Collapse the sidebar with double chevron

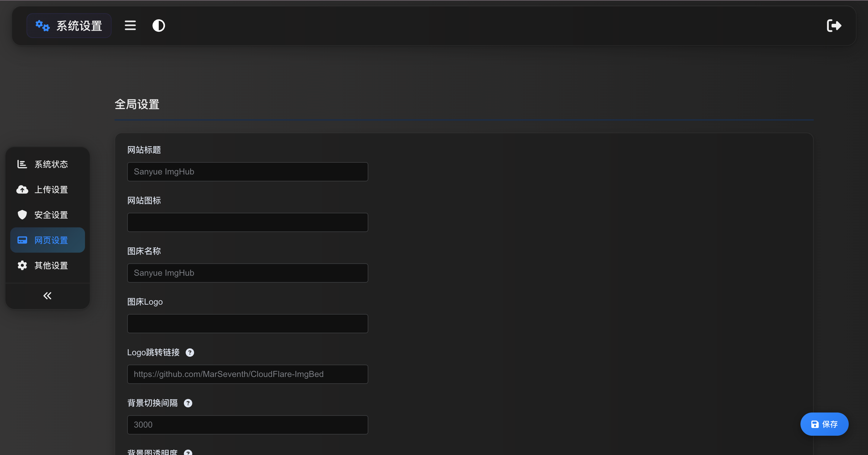48,296
